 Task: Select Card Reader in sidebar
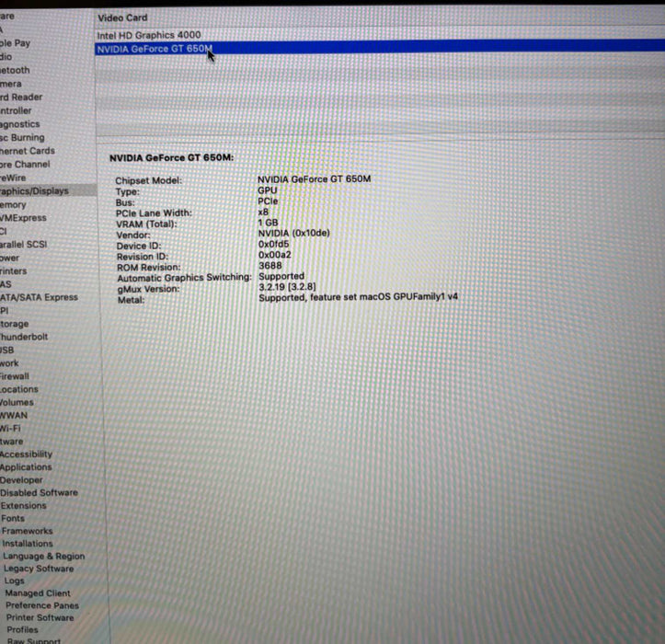click(21, 98)
